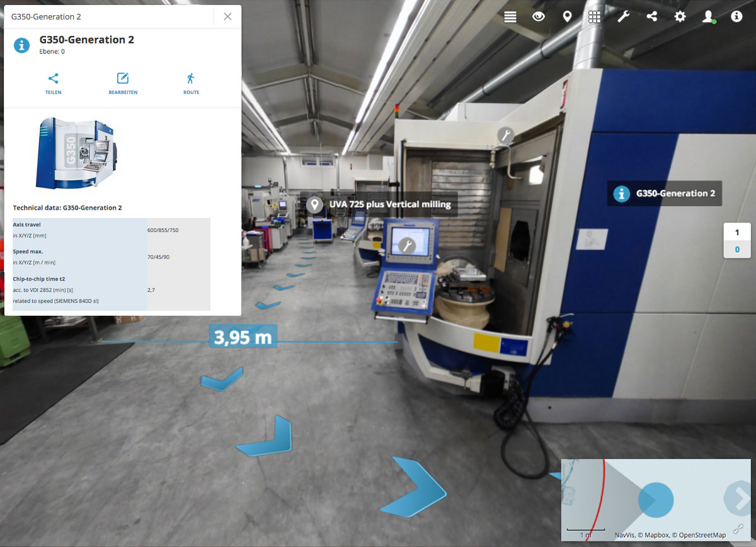Viewport: 756px width, 547px height.
Task: Open the settings gear icon
Action: [x=680, y=17]
